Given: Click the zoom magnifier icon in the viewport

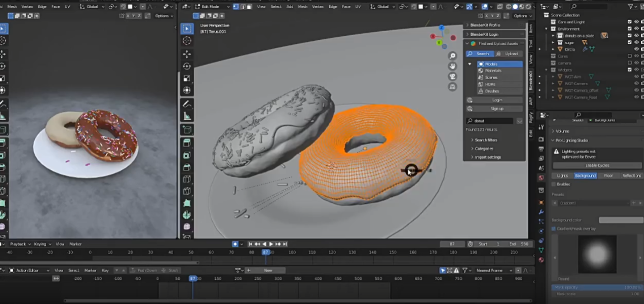Looking at the screenshot, I should point(453,56).
